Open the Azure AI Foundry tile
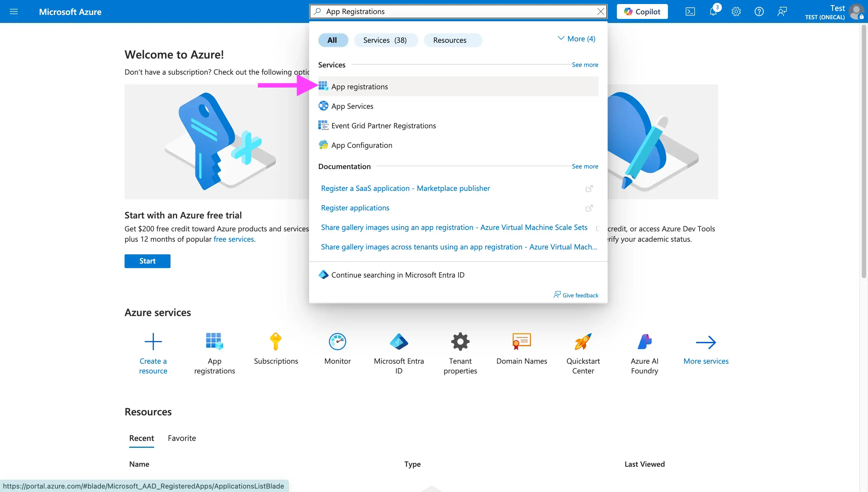 point(645,353)
